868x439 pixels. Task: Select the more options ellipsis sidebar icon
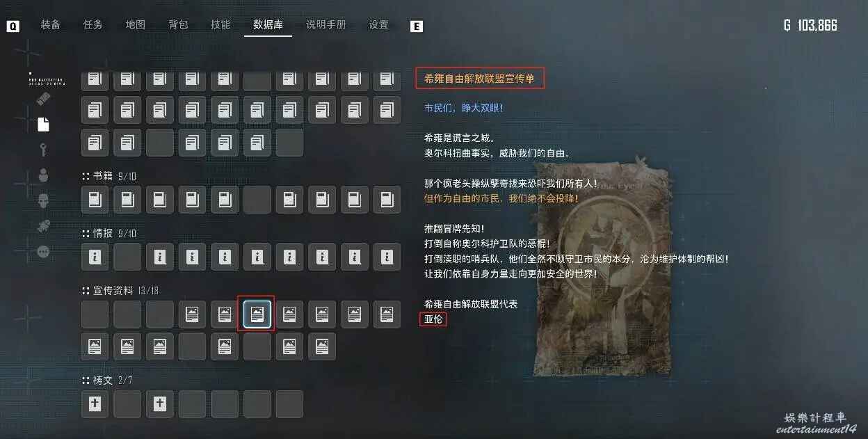coord(43,252)
